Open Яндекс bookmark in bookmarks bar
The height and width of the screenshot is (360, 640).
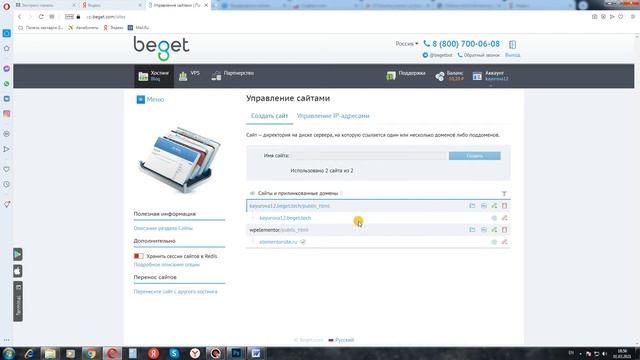113,27
